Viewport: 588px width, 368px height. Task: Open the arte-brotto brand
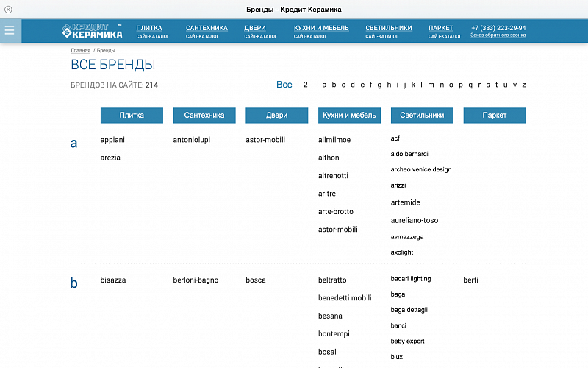(x=336, y=212)
